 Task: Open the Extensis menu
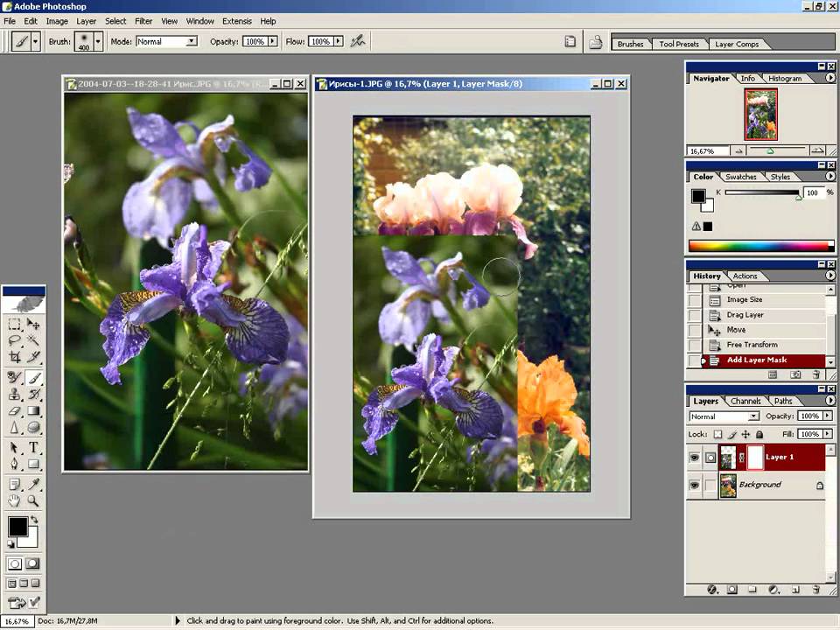(x=237, y=21)
